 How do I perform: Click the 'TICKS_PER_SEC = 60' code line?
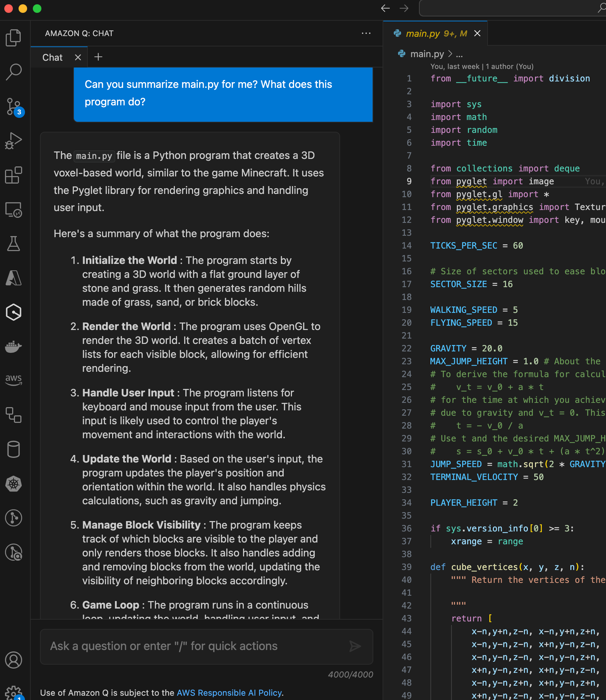[x=476, y=246]
